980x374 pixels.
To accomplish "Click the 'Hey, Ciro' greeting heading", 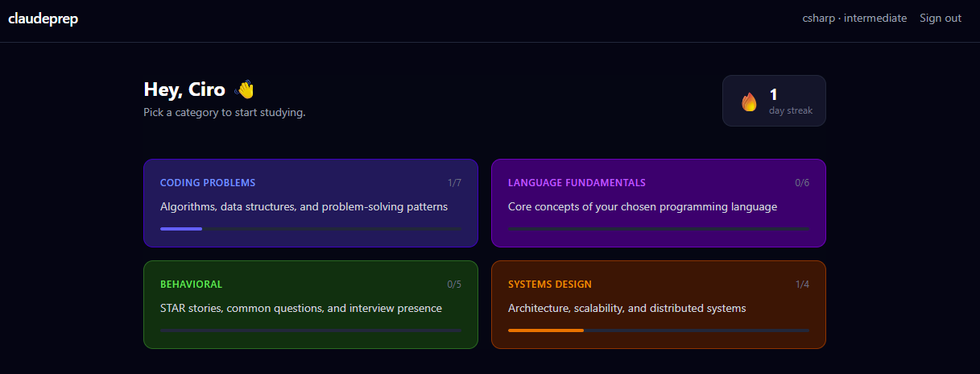I will [184, 89].
